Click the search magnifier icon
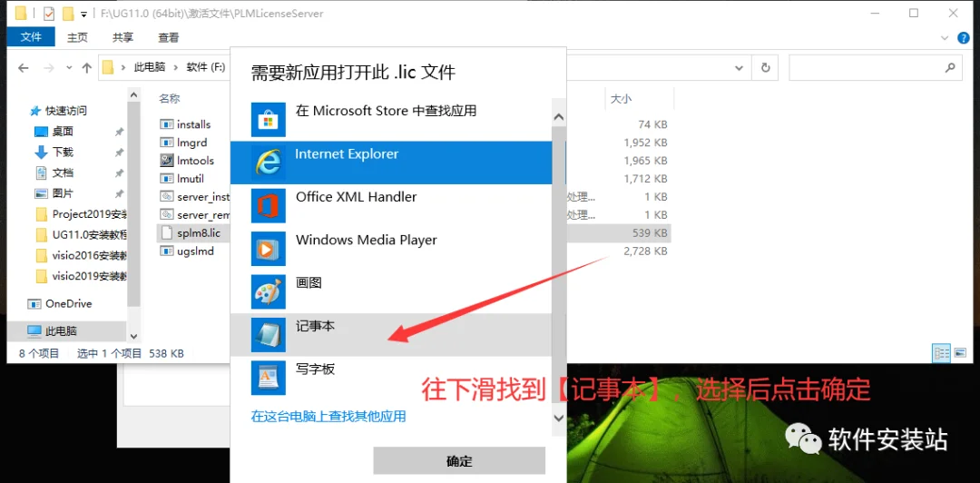 tap(950, 67)
